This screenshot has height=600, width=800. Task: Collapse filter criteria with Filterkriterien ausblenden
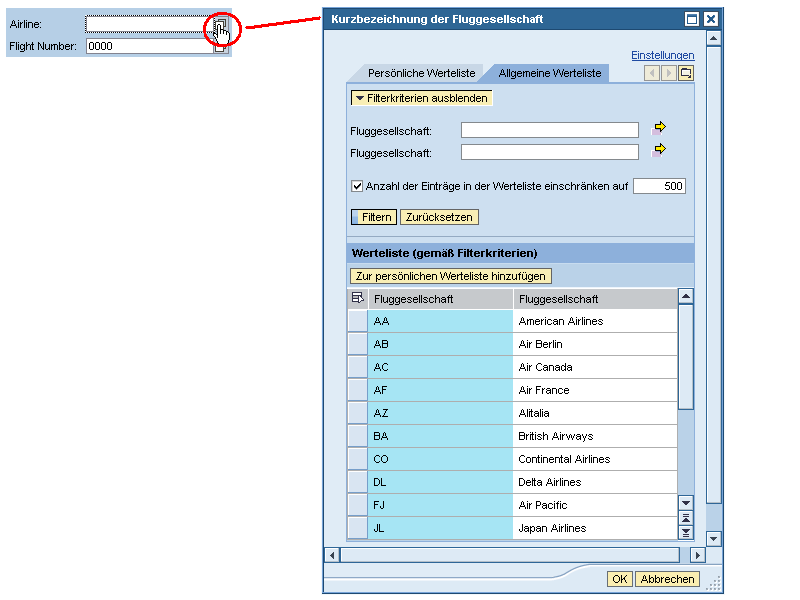[x=421, y=98]
